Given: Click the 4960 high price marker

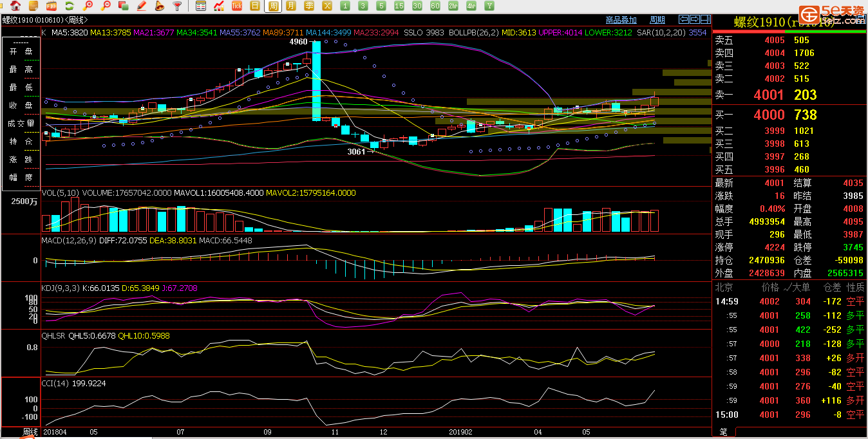Looking at the screenshot, I should (x=299, y=42).
